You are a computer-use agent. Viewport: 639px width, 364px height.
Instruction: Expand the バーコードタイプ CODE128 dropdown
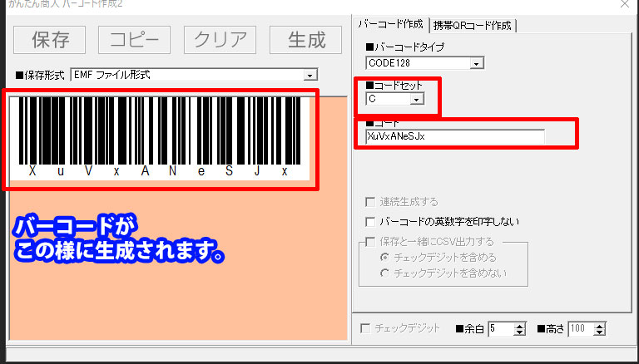coord(477,62)
